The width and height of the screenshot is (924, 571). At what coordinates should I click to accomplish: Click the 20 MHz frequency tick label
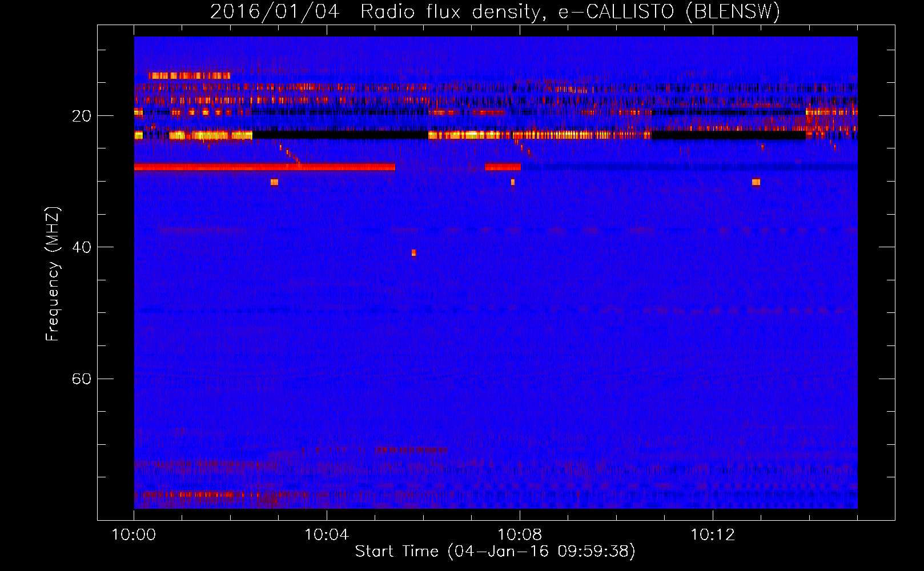point(81,116)
